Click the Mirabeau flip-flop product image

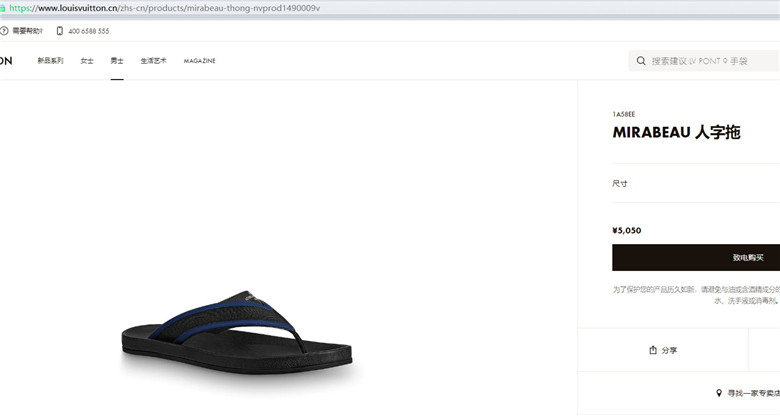(237, 332)
